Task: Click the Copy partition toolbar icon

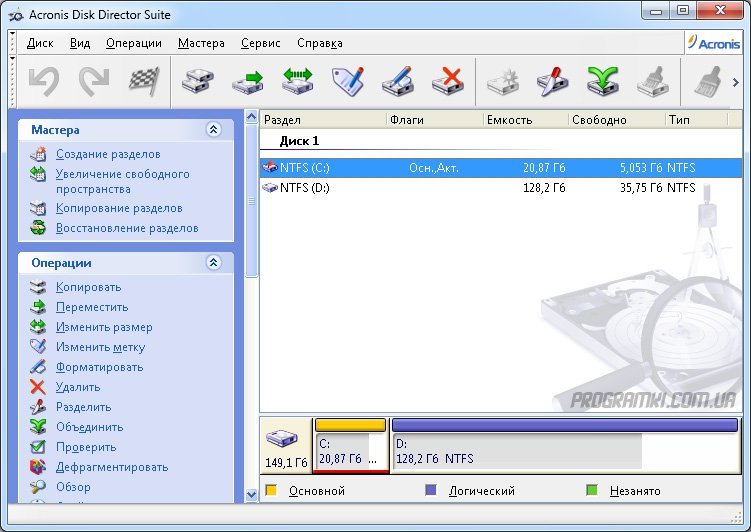Action: click(x=198, y=80)
